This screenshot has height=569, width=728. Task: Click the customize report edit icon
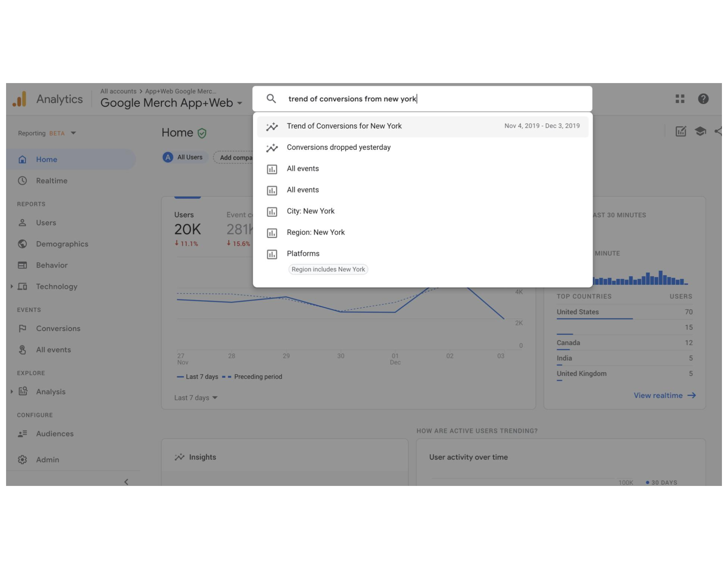click(x=681, y=132)
